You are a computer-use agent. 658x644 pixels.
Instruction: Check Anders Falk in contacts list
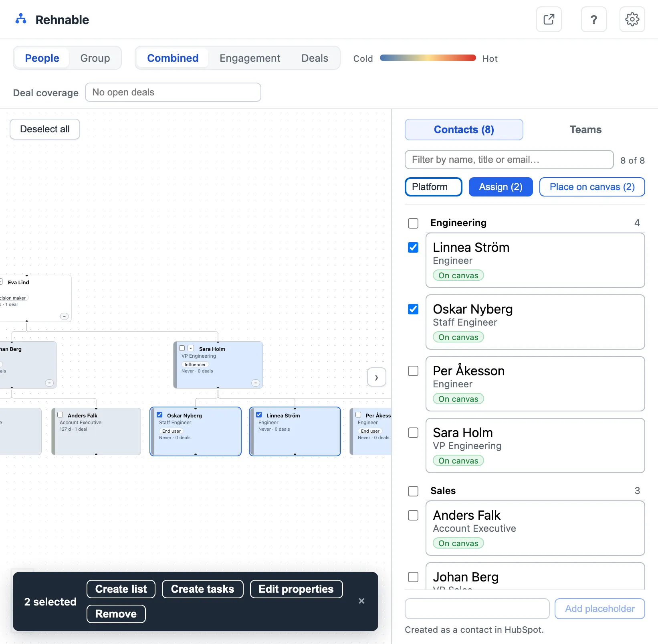click(413, 515)
